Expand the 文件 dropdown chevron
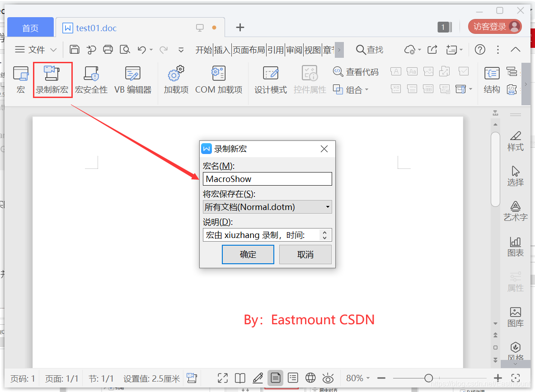 54,50
